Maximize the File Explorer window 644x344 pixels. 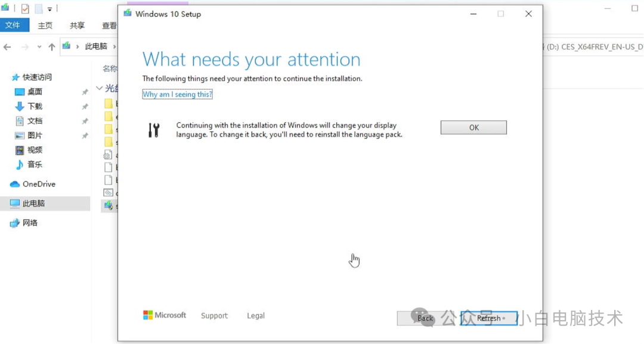coord(634,8)
